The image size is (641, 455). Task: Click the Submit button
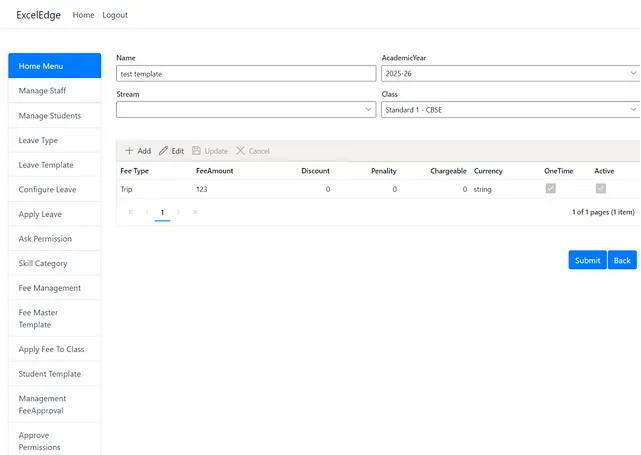coord(587,260)
